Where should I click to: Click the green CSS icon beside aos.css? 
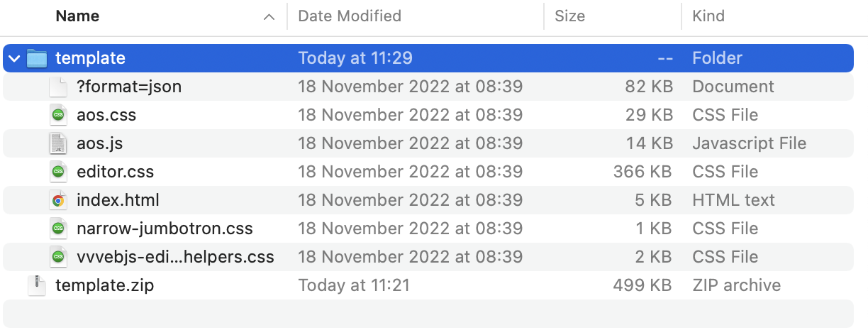click(x=58, y=115)
